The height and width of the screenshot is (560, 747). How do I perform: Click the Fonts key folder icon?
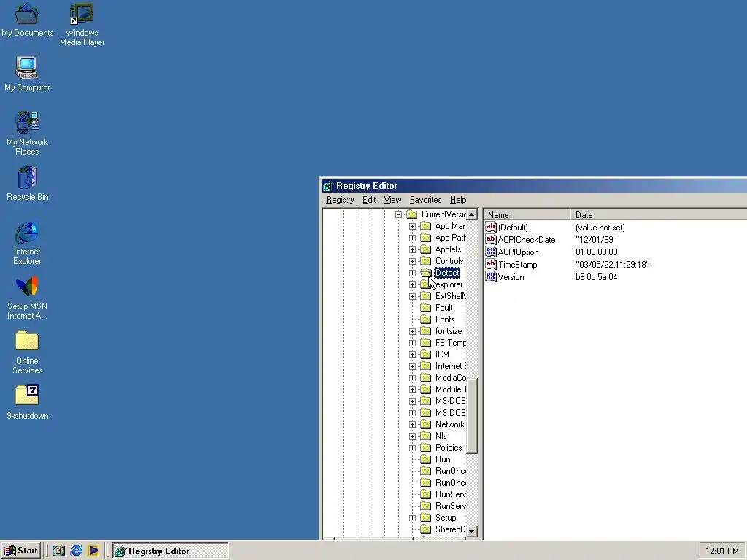click(426, 319)
